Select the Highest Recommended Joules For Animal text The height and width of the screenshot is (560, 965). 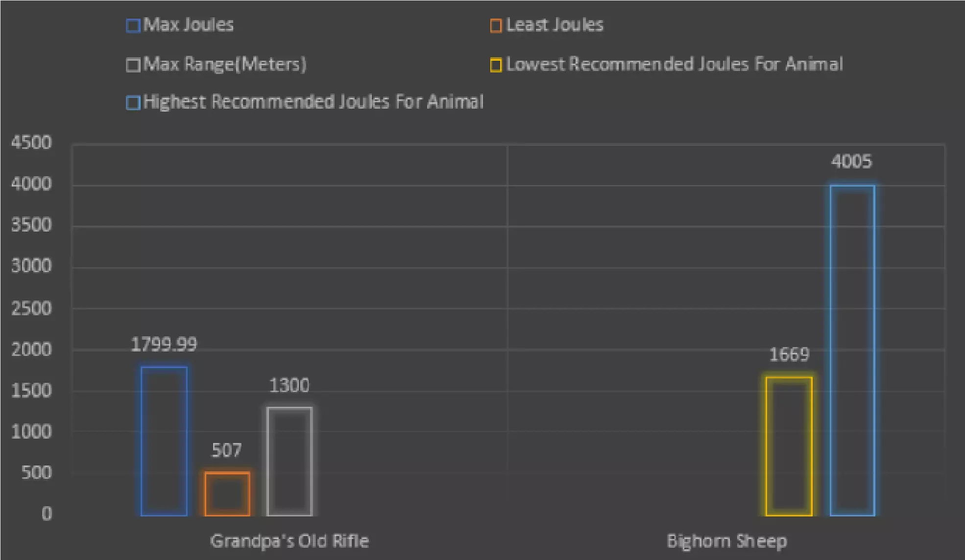tap(313, 102)
